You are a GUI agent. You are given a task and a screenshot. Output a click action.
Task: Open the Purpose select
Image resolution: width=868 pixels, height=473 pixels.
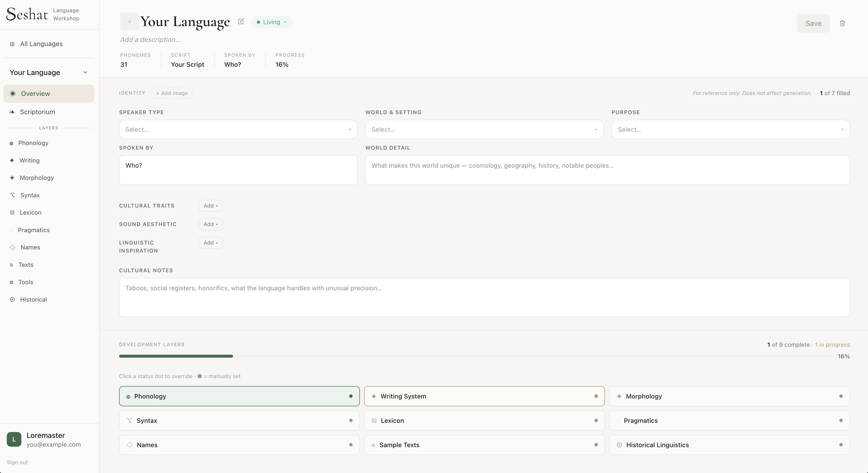pos(731,129)
